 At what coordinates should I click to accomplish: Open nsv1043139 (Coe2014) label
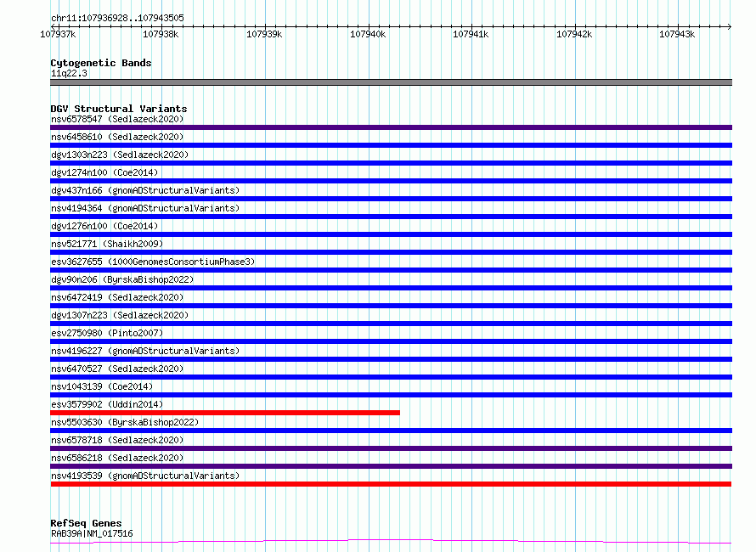click(102, 386)
